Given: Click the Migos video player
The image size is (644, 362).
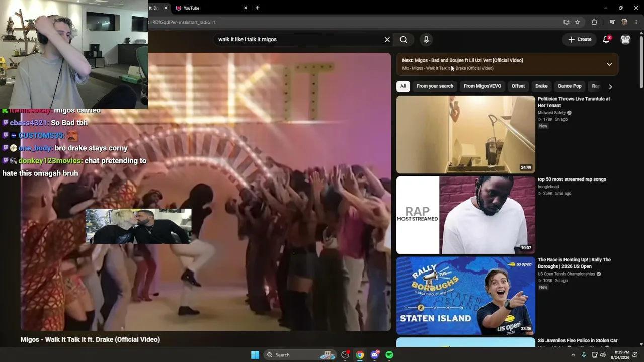Looking at the screenshot, I should point(206,192).
